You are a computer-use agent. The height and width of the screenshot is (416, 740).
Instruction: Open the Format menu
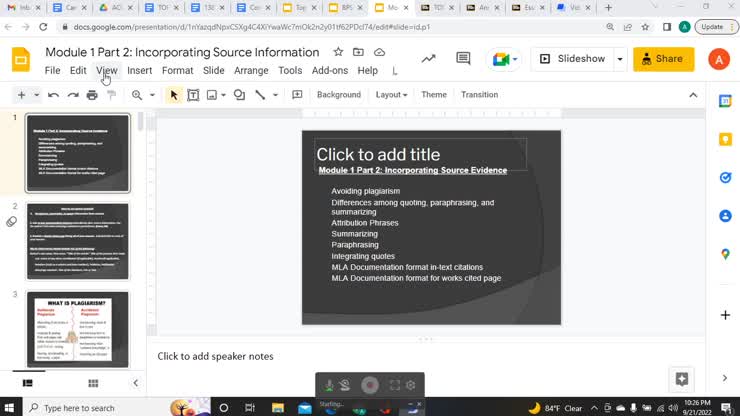click(x=177, y=70)
